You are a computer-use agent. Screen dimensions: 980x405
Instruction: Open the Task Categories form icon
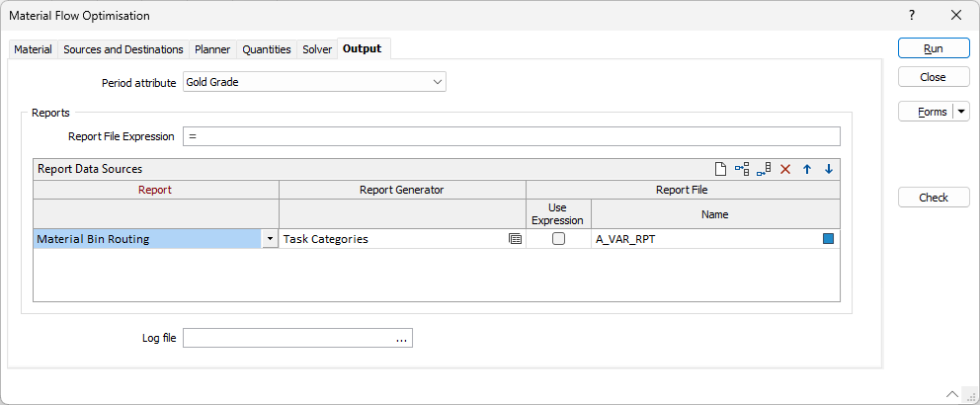[515, 239]
